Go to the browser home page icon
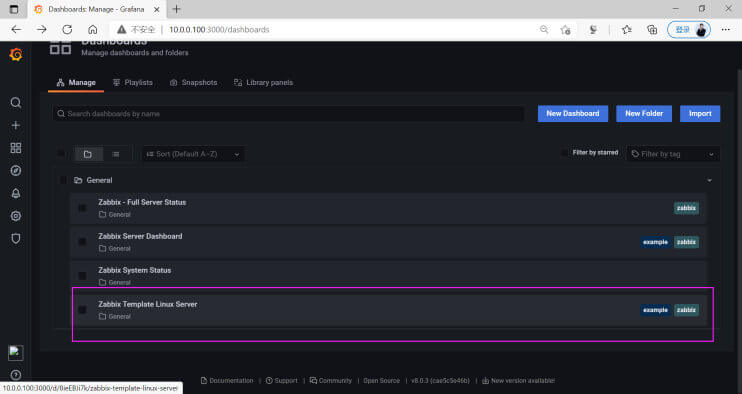 pos(93,29)
